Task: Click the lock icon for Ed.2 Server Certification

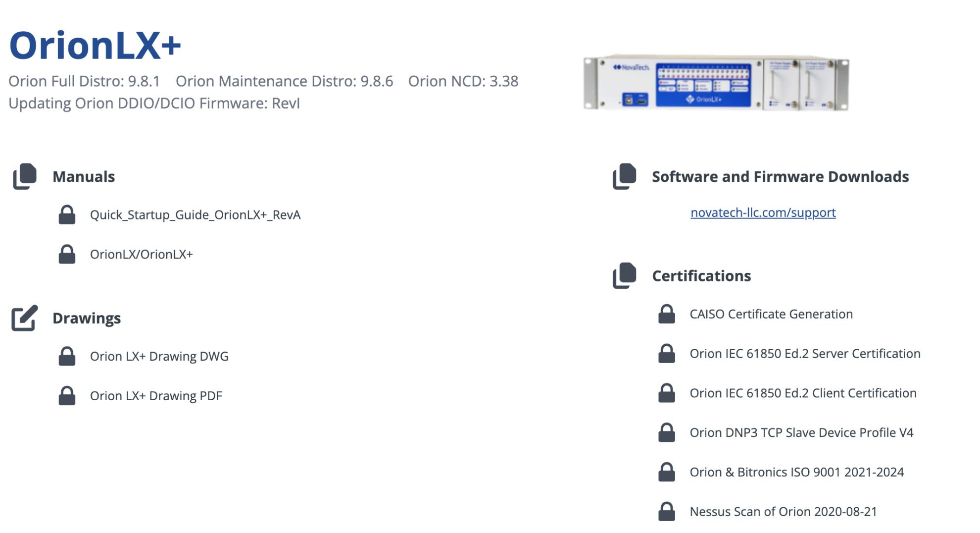Action: click(667, 354)
